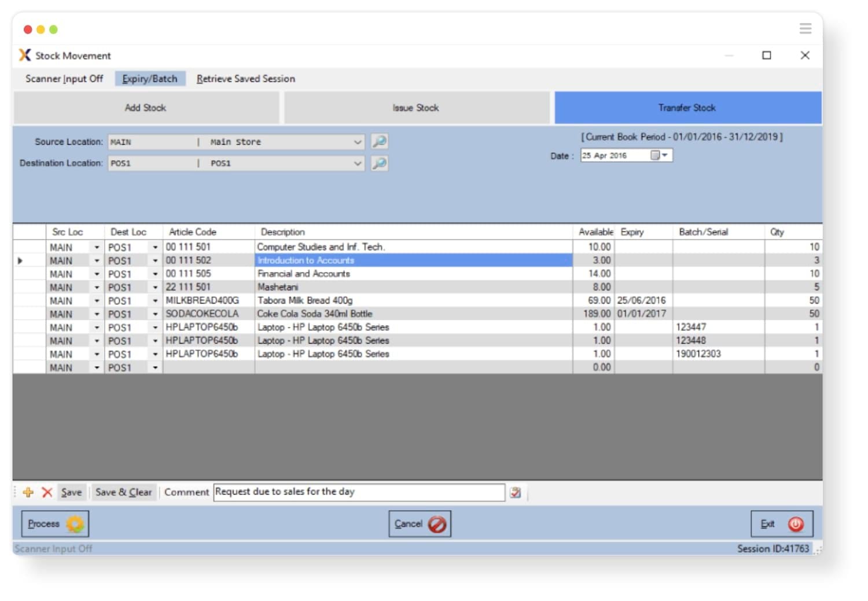Image resolution: width=868 pixels, height=601 pixels.
Task: Click the Source Location search magnifier icon
Action: 380,142
